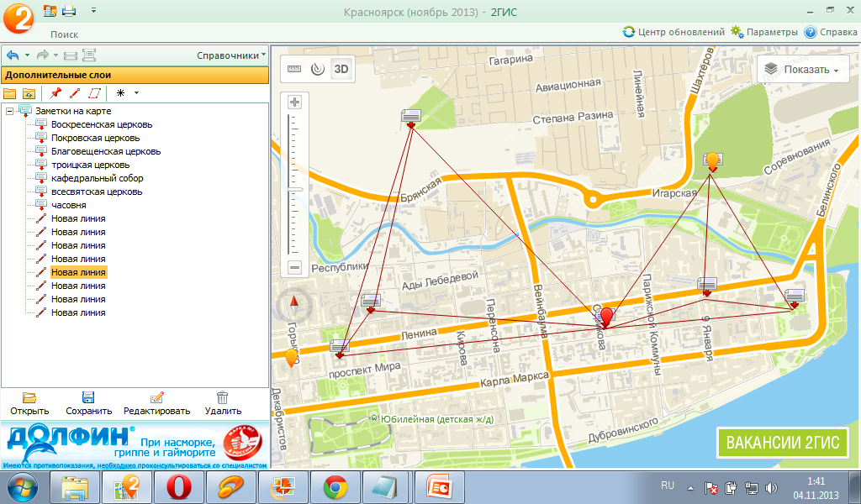Click the new folder icon in layers toolbar
The width and height of the screenshot is (861, 504).
10,93
